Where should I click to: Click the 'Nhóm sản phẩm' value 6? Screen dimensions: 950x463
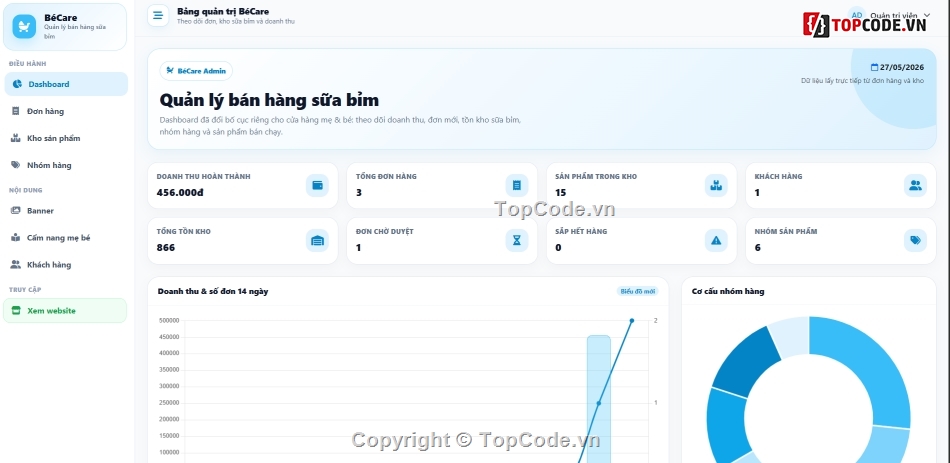coord(757,248)
